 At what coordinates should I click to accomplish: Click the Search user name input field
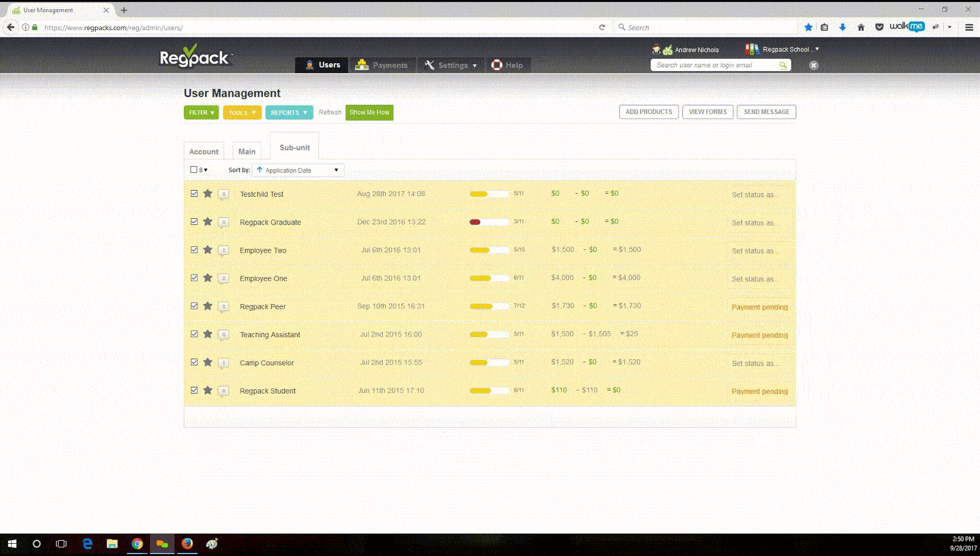714,65
